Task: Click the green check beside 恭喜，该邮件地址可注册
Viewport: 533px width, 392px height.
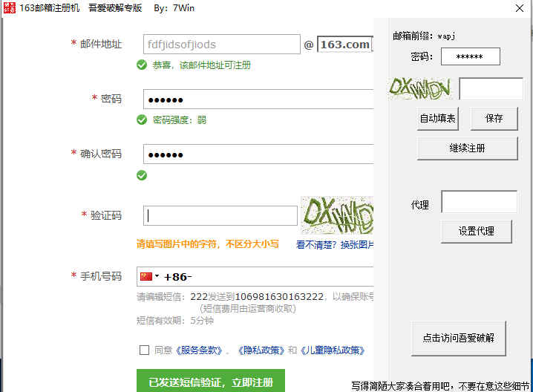Action: tap(142, 65)
